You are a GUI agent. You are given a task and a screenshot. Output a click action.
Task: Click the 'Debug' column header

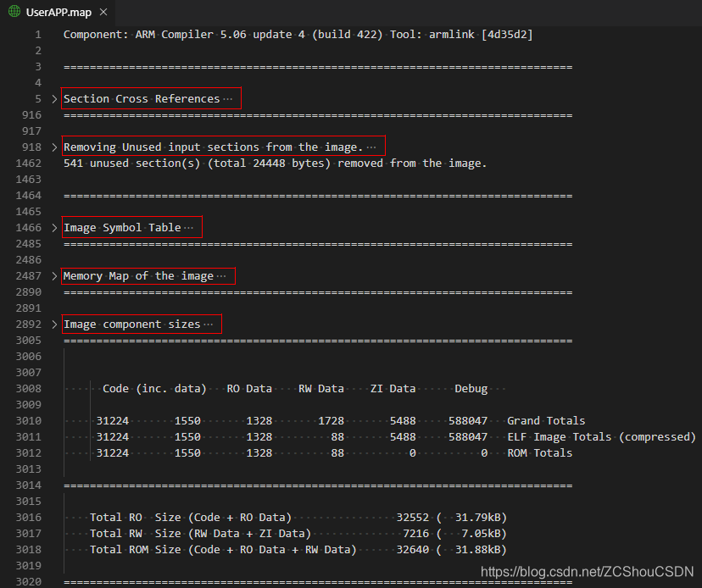point(471,389)
